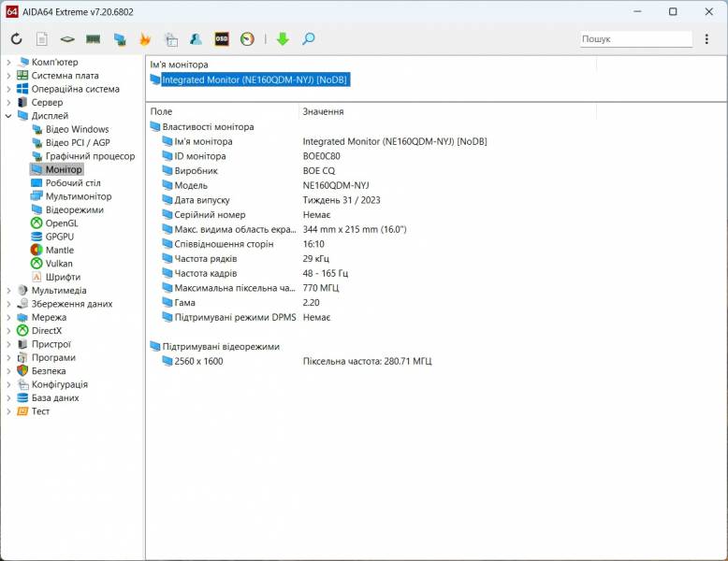
Task: Open the OSD panel toolbar icon
Action: coord(222,39)
